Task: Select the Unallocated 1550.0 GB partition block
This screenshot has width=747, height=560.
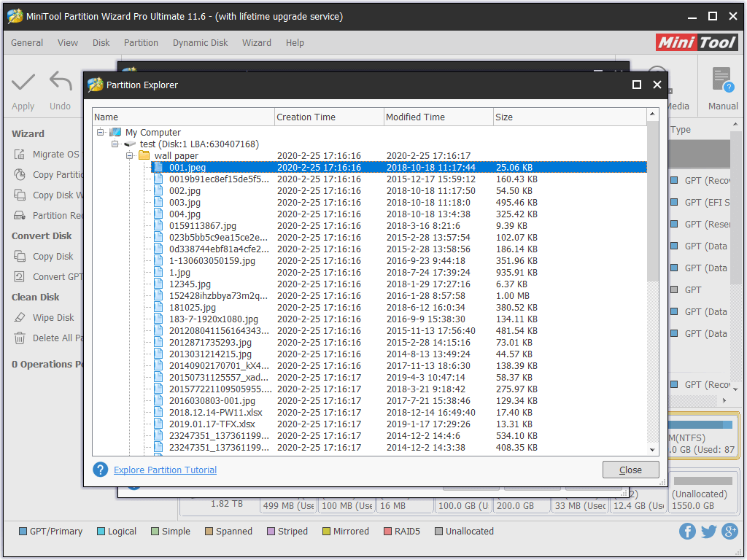Action: (x=704, y=494)
